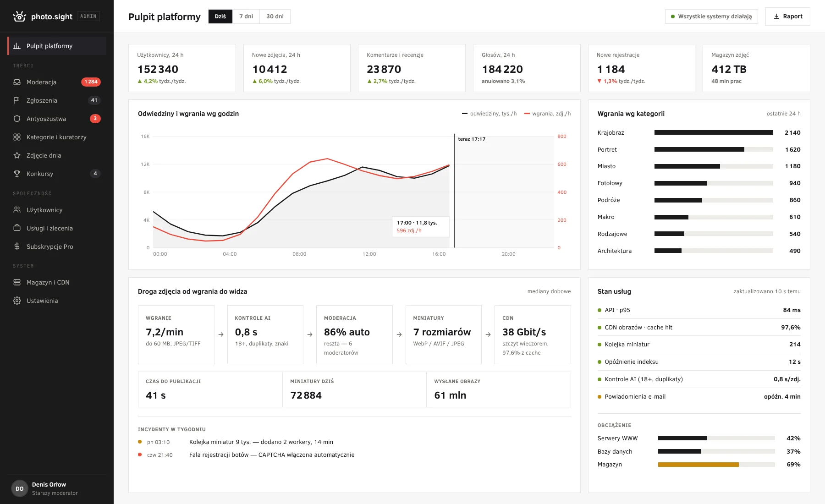Image resolution: width=825 pixels, height=504 pixels.
Task: Select the pn 03:10 incident row
Action: pyautogui.click(x=354, y=442)
